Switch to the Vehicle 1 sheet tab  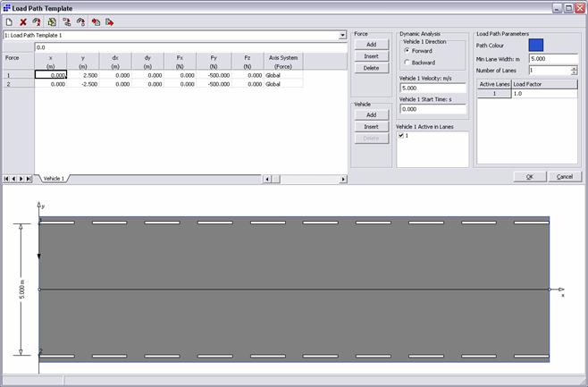click(x=54, y=179)
